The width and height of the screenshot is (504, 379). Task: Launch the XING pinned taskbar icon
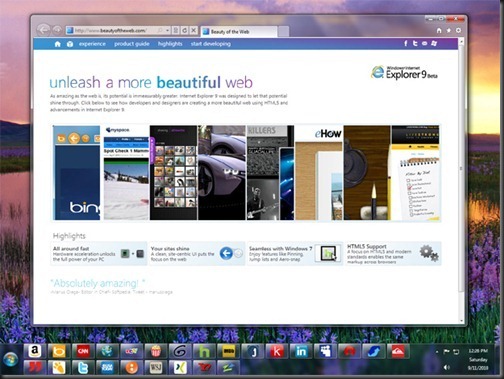click(x=180, y=368)
